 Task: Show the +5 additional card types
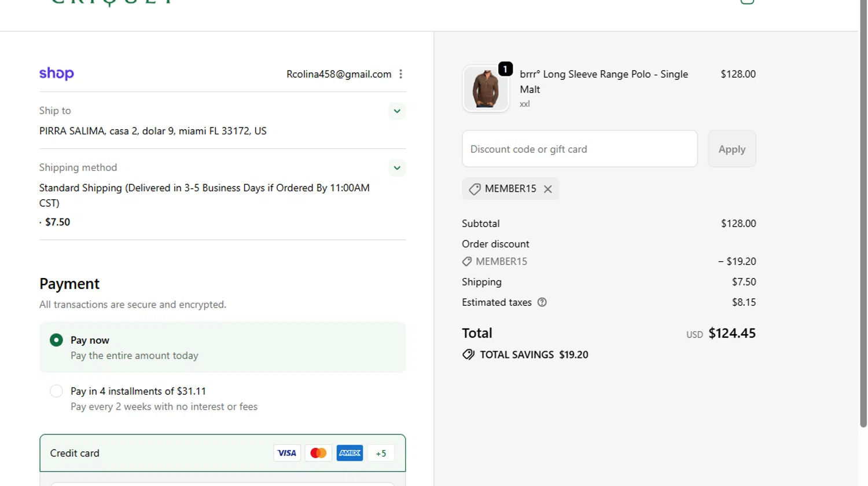(381, 454)
